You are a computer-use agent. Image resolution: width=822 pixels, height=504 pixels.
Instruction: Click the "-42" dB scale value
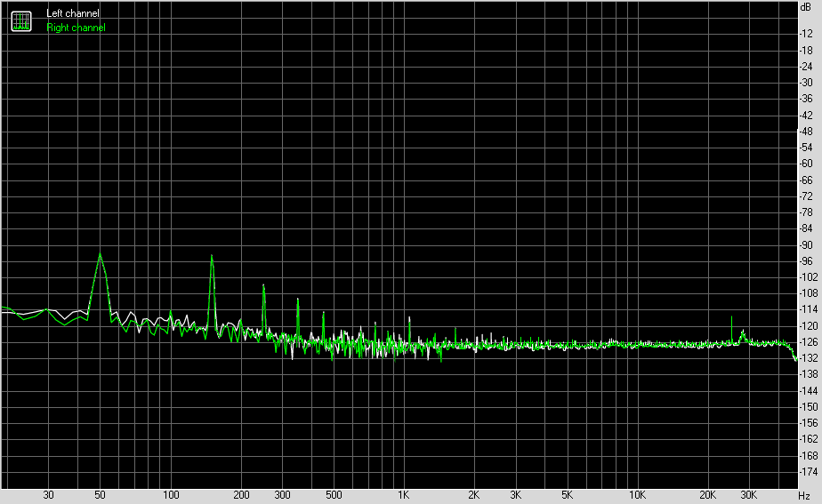pyautogui.click(x=806, y=116)
